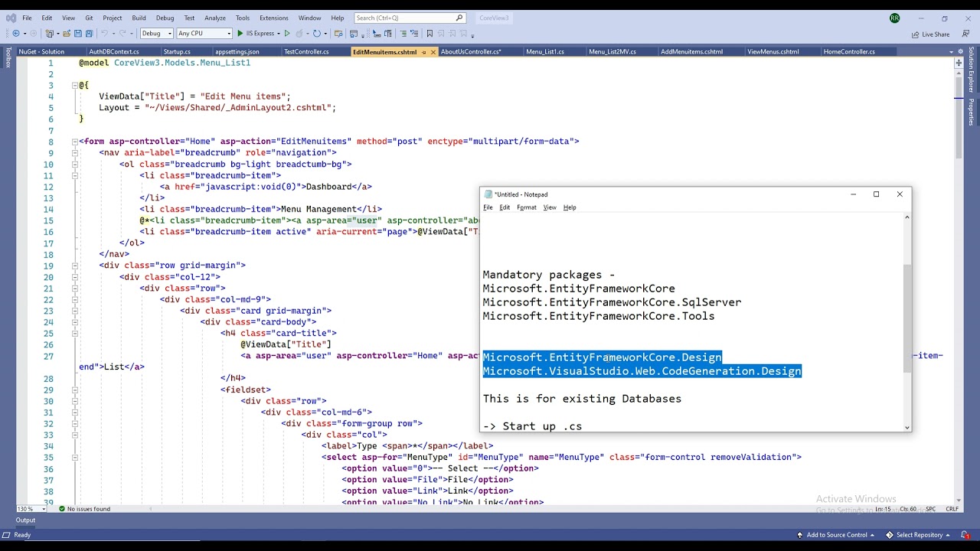
Task: Switch to the Menu_List2MV.cs tab
Action: coord(612,52)
